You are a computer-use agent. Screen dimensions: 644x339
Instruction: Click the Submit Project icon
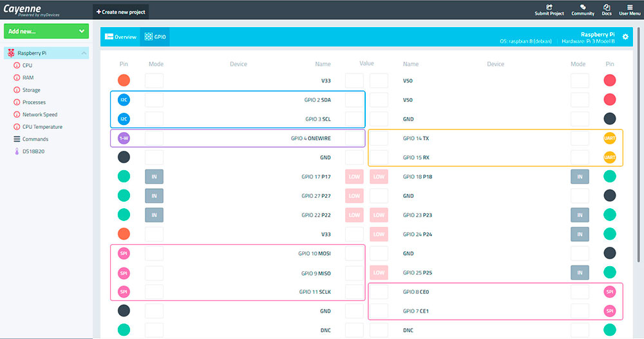point(549,8)
